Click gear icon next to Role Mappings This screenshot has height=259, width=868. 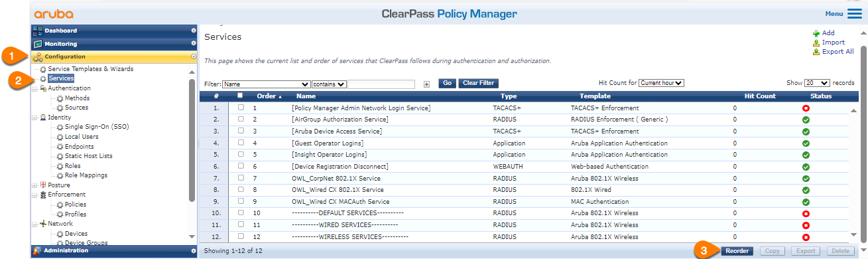60,175
